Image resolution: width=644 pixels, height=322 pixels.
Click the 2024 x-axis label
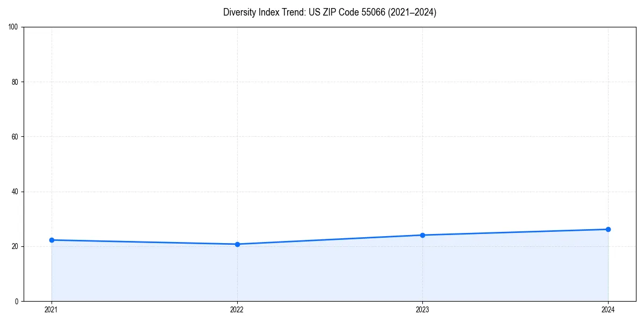pyautogui.click(x=608, y=310)
